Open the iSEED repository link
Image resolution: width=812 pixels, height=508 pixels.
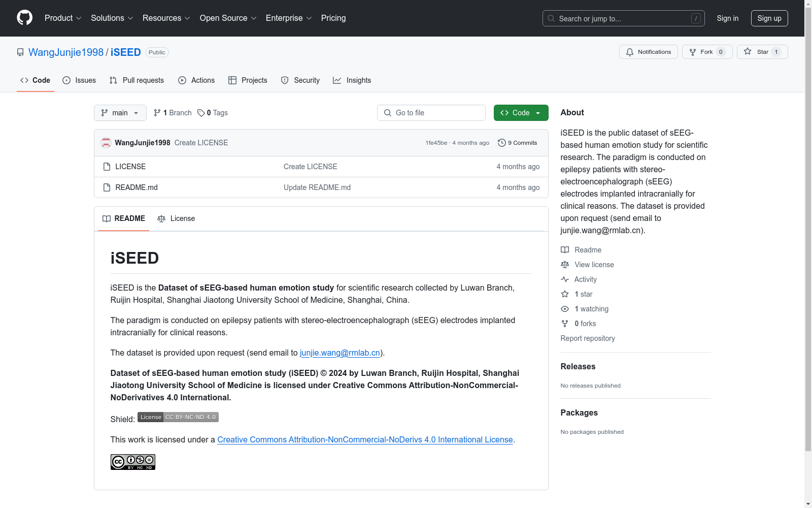(126, 52)
